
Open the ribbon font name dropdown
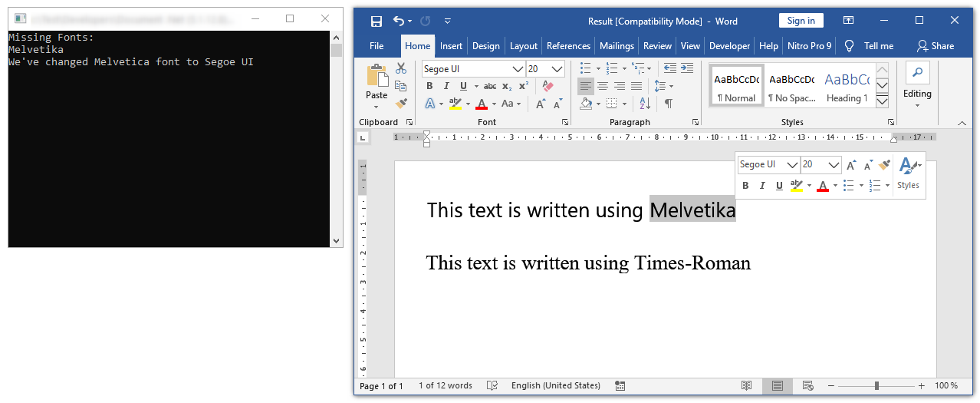click(x=518, y=69)
